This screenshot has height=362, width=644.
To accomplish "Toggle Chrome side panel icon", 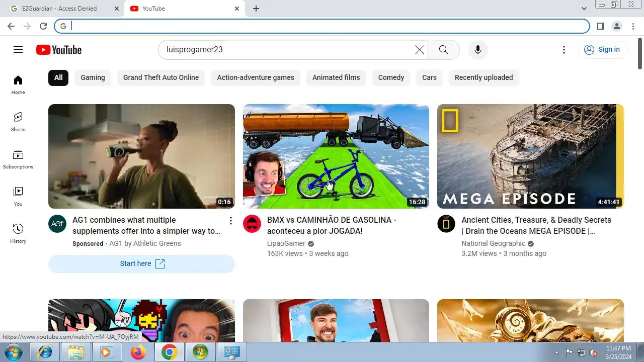I will click(601, 26).
